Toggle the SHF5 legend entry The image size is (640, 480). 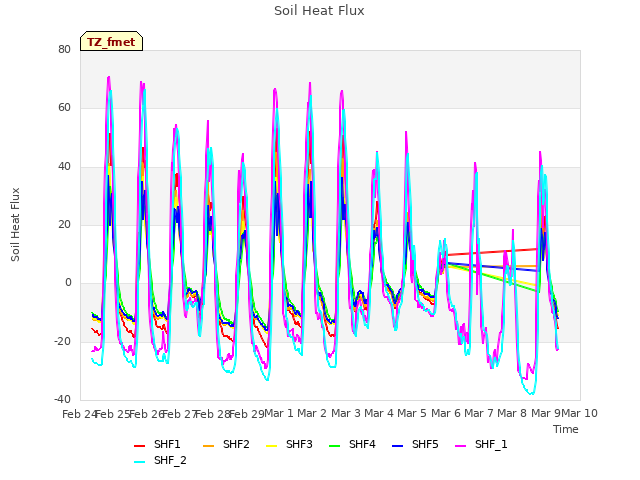(x=415, y=444)
